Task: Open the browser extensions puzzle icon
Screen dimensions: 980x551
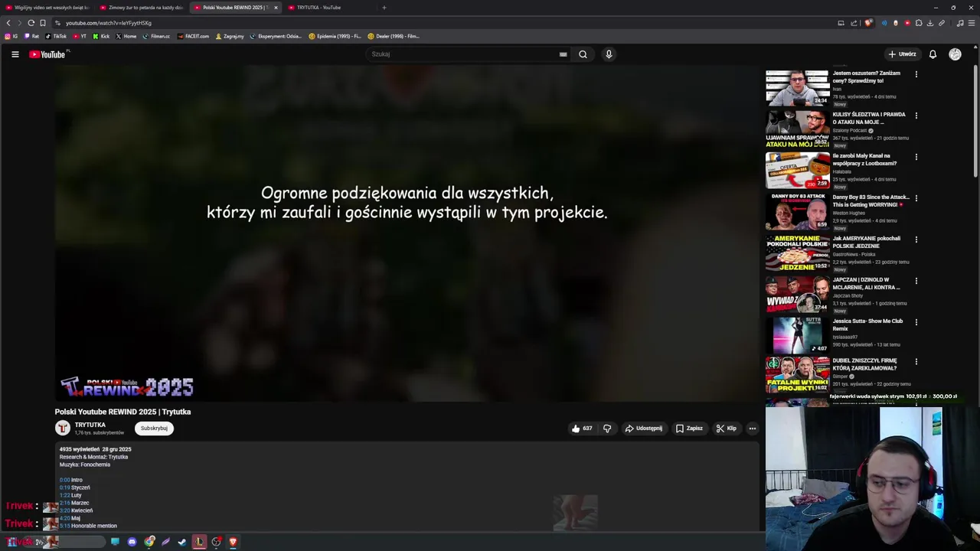Action: coord(919,23)
